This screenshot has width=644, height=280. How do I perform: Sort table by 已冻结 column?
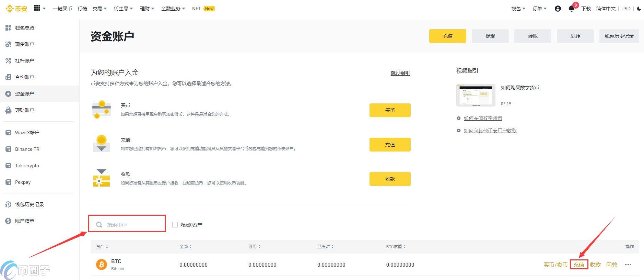[x=326, y=247]
